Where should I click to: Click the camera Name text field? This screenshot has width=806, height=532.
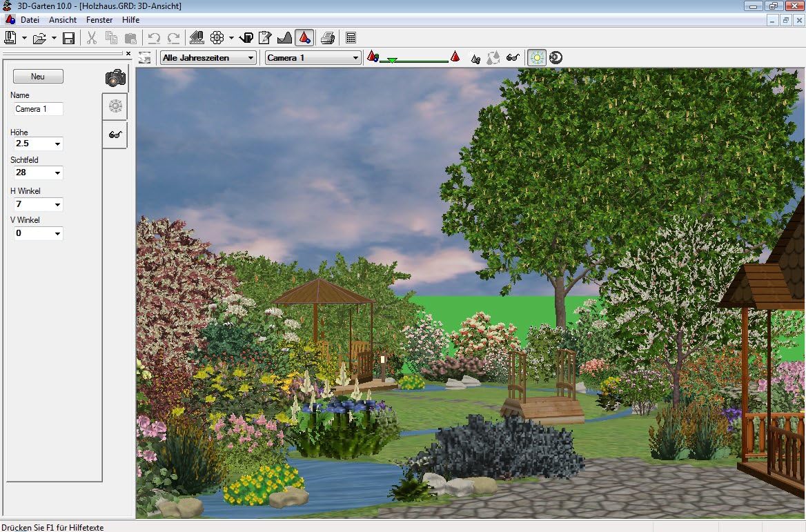coord(39,109)
